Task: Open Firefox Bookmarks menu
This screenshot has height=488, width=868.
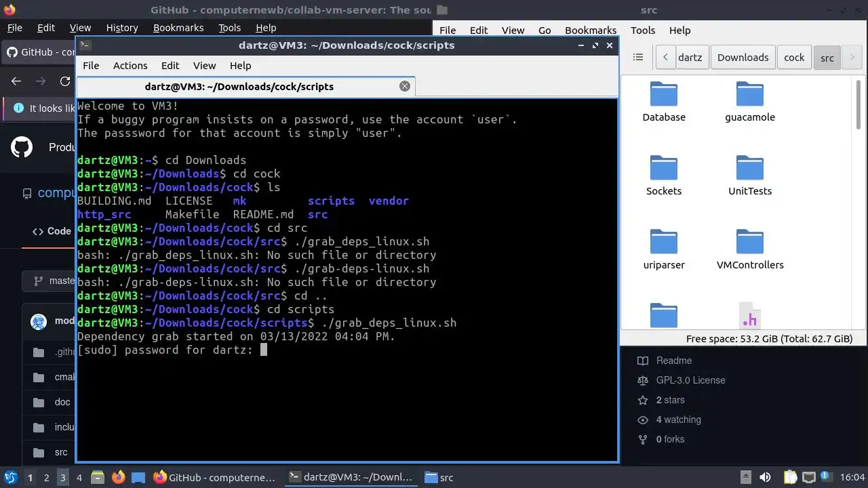Action: 178,28
